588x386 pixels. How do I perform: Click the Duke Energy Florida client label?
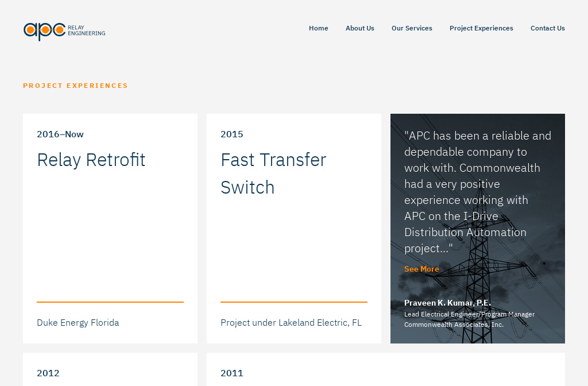pos(78,322)
